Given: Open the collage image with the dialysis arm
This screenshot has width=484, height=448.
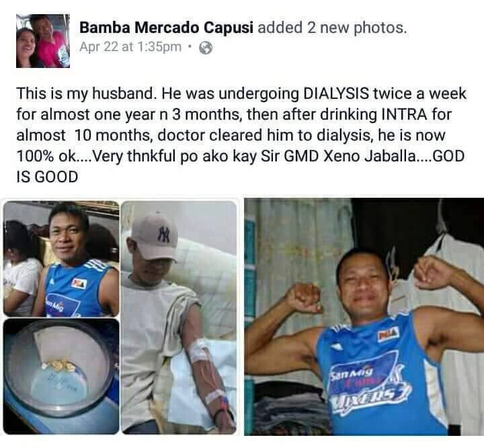Looking at the screenshot, I should click(179, 318).
